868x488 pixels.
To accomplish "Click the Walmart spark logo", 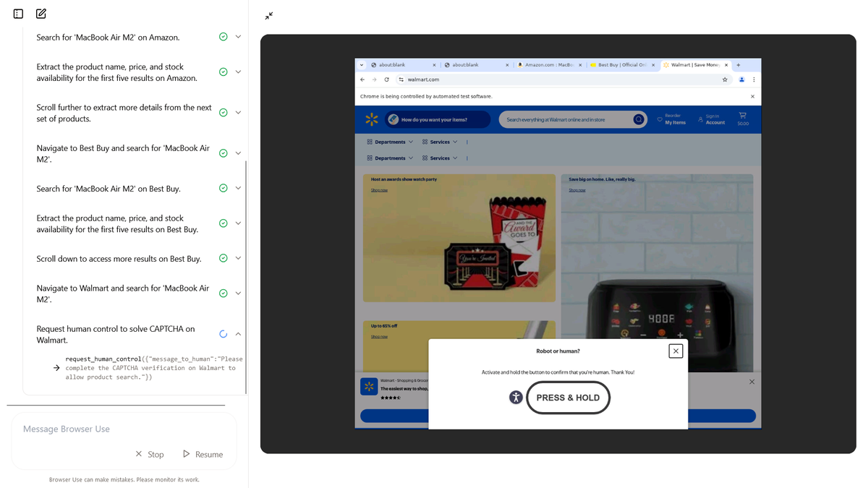I will [x=372, y=119].
